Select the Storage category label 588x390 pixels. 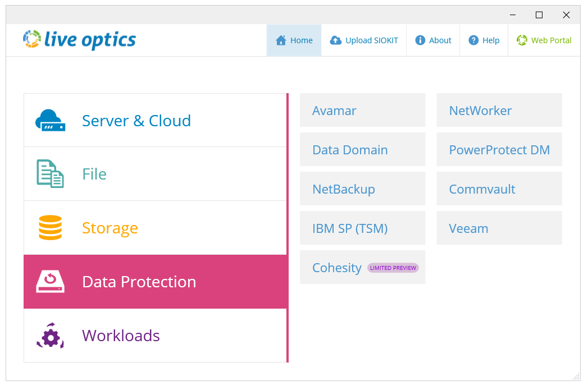coord(110,228)
